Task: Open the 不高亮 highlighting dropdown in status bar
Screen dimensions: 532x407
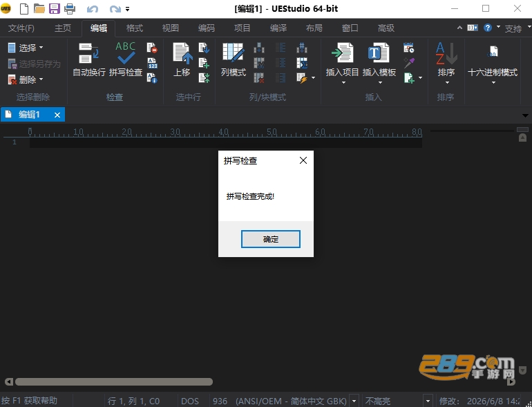Action: 428,401
